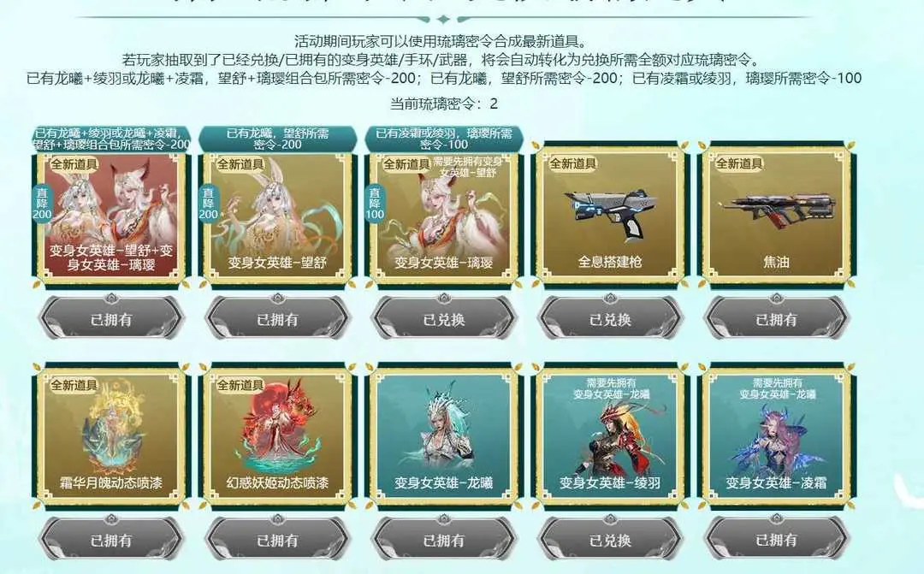Click the 直降200 discount badge on 望舒 card
Viewport: 924px width, 574px height.
click(x=209, y=204)
